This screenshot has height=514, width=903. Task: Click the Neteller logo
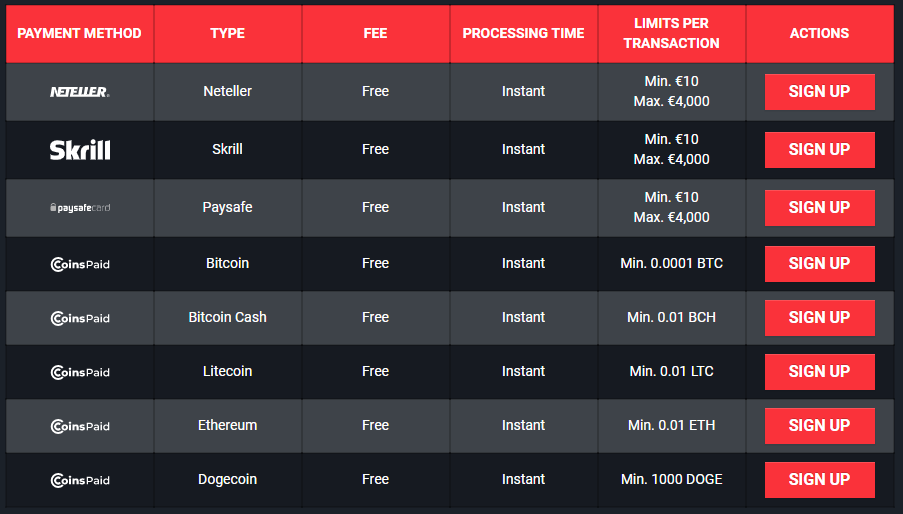pyautogui.click(x=79, y=92)
